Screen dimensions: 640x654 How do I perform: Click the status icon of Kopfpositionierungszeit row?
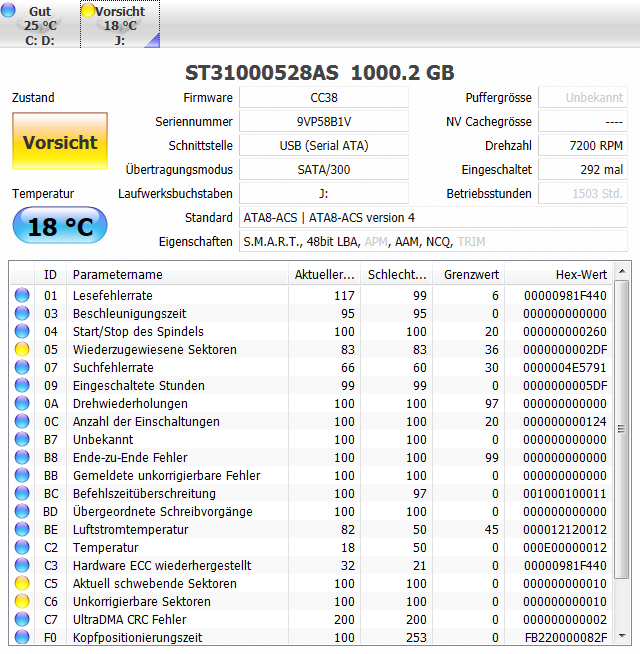coord(22,637)
